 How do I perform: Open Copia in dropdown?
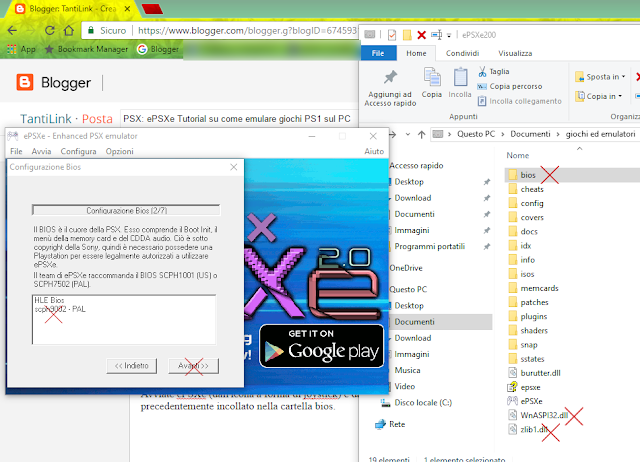[x=598, y=96]
